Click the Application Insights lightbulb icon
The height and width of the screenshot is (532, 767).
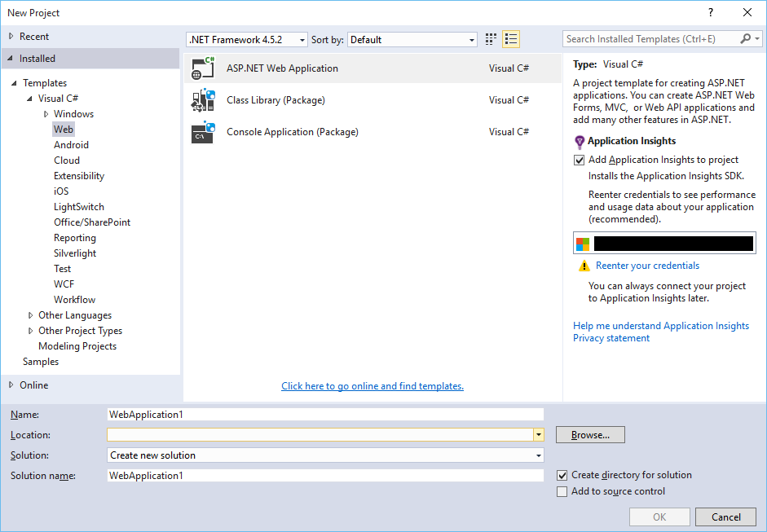point(580,142)
